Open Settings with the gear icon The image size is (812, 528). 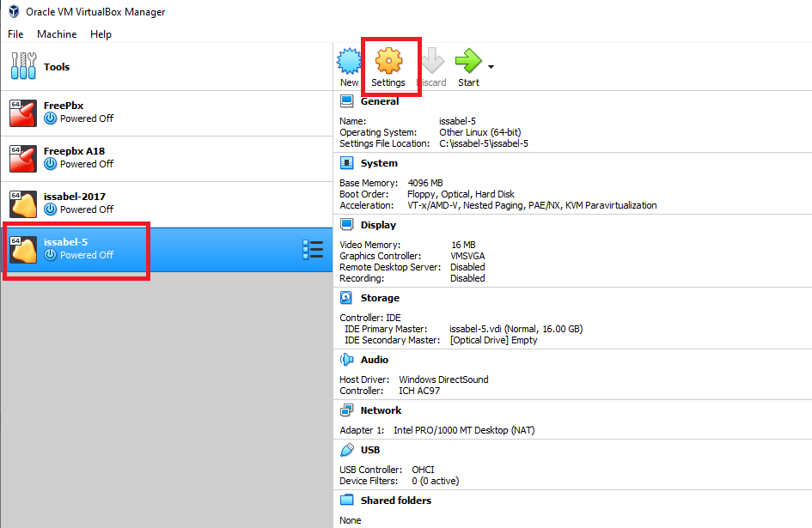click(x=389, y=62)
